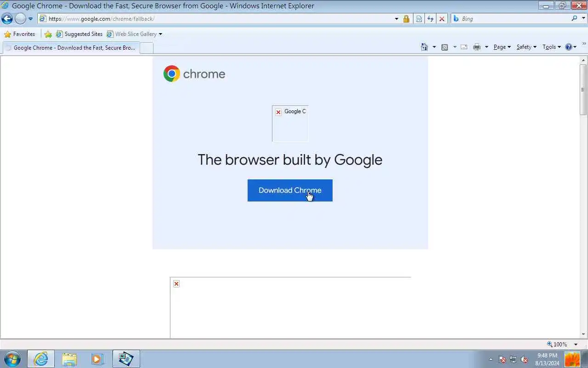Screen dimensions: 588x368
Task: Click the muted volume tray icon
Action: click(x=524, y=360)
